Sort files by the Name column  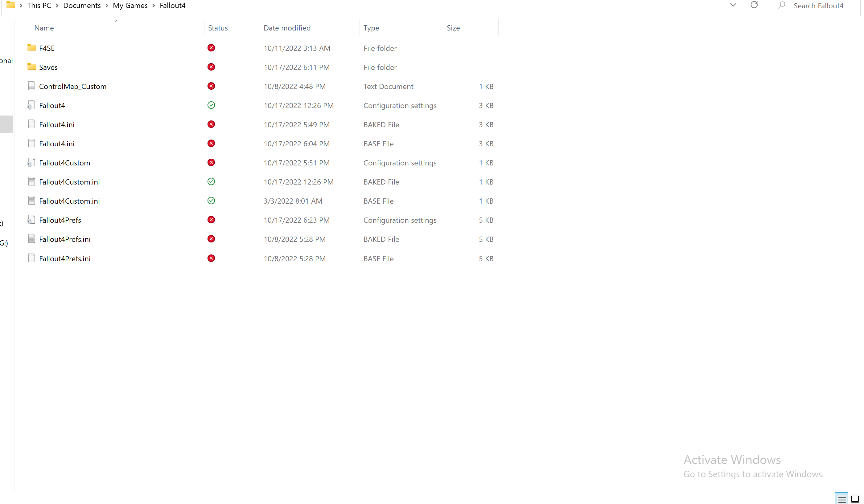(44, 28)
